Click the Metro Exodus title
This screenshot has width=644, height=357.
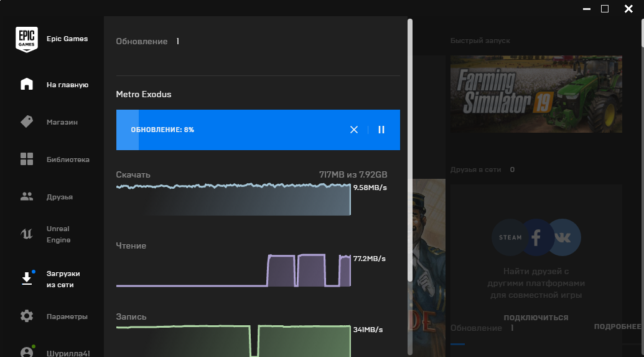pos(144,94)
